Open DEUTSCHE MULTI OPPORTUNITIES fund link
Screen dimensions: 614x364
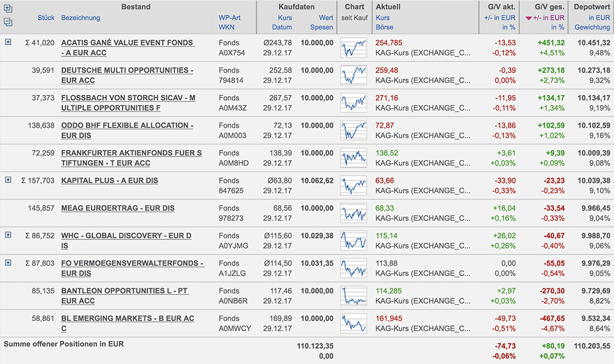[127, 75]
